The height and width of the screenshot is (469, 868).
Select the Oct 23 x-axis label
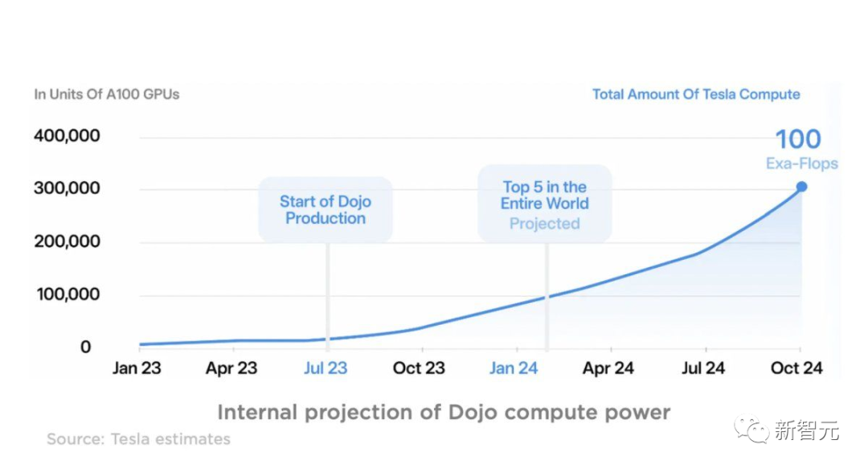(x=420, y=368)
